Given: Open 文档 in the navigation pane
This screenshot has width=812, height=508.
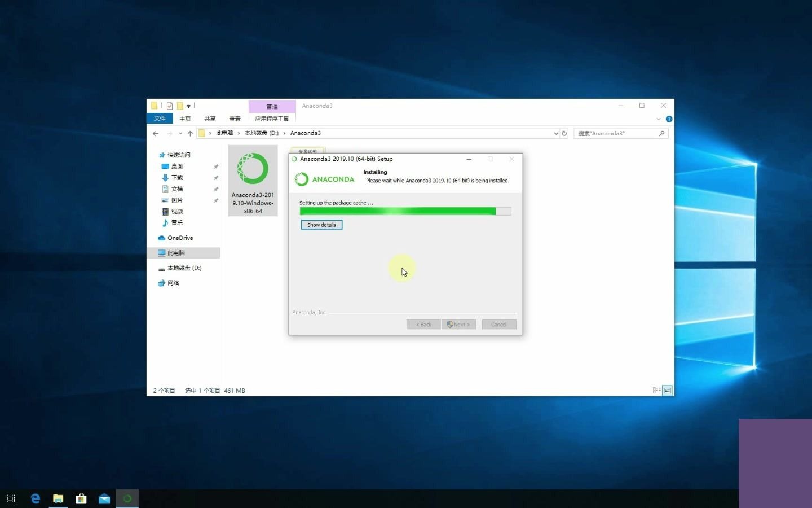Looking at the screenshot, I should pyautogui.click(x=177, y=189).
